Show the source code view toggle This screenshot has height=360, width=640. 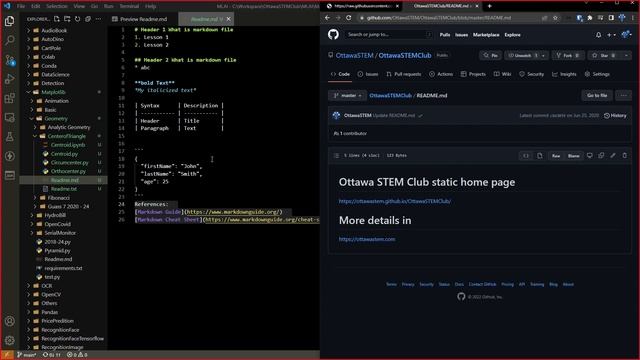coord(526,156)
